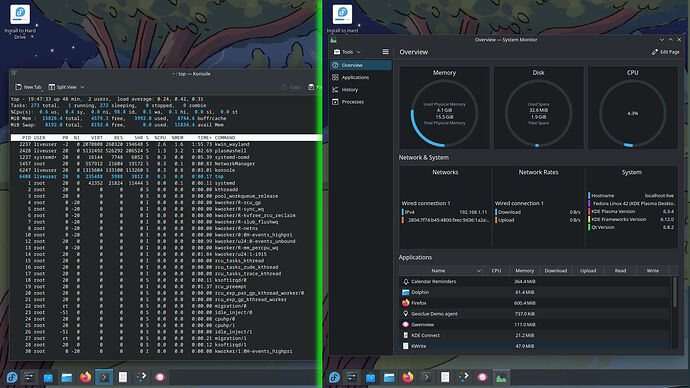Click the KDE Plasma Version entry
The height and width of the screenshot is (388, 690).
[632, 211]
